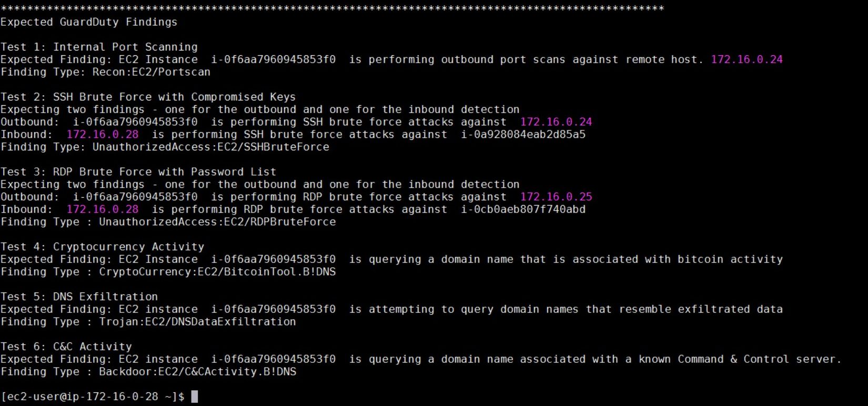Click outbound target 172.16.0.24 in SSH test

pos(556,122)
